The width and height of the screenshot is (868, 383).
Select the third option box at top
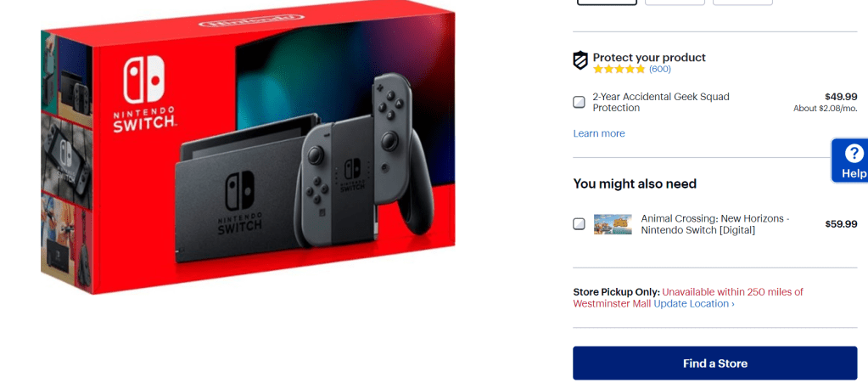(742, 3)
